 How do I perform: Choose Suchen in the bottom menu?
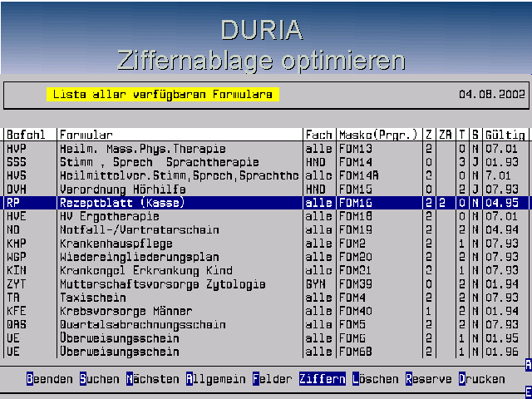point(100,379)
